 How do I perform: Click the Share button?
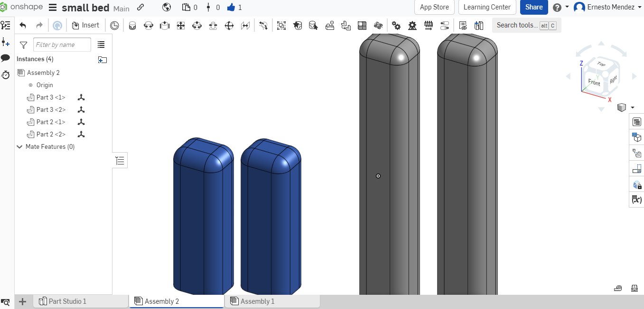(534, 7)
